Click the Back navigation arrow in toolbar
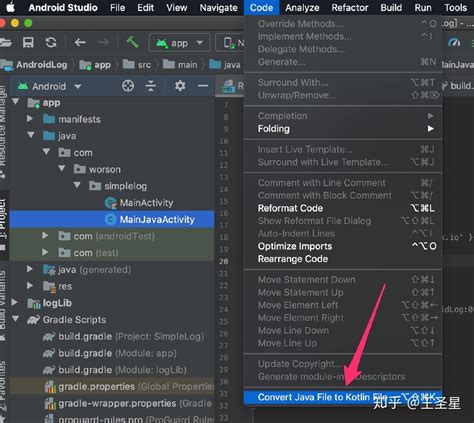Image resolution: width=474 pixels, height=423 pixels. click(x=80, y=42)
